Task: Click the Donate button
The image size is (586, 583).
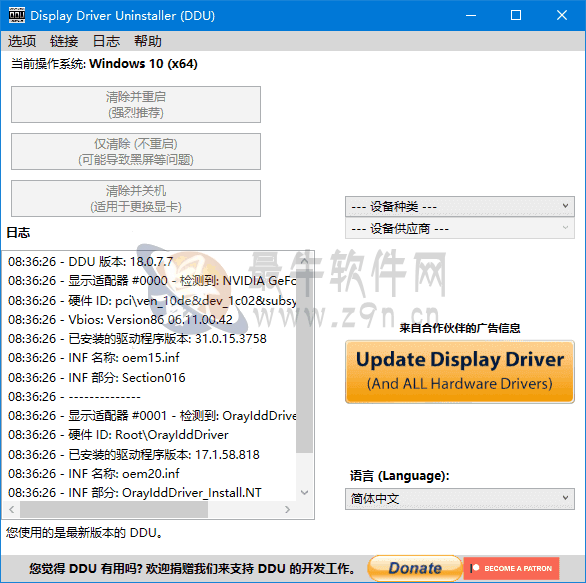Action: tap(415, 568)
